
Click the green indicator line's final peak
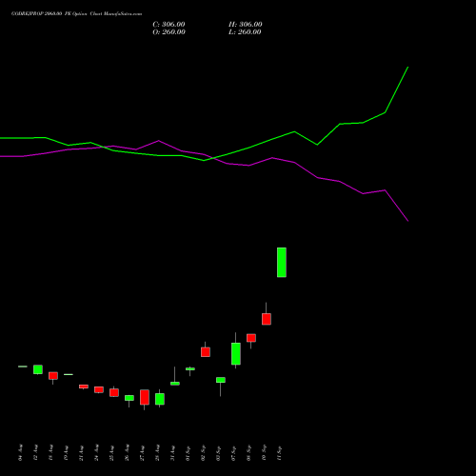click(x=407, y=68)
